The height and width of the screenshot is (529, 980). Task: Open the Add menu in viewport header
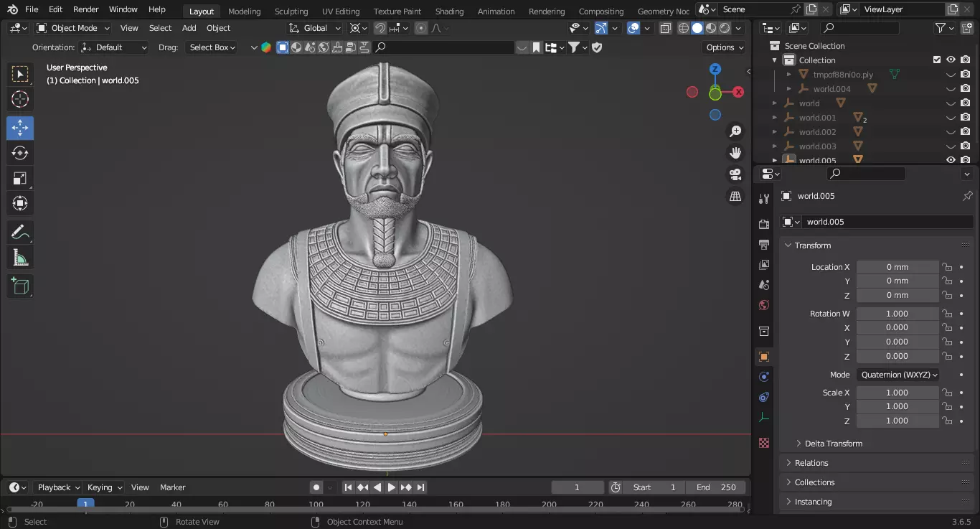189,28
